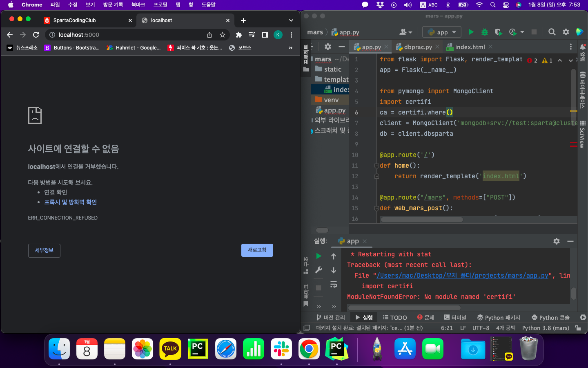The width and height of the screenshot is (588, 368).
Task: Stop the process using the toolbar stop square
Action: pyautogui.click(x=534, y=32)
